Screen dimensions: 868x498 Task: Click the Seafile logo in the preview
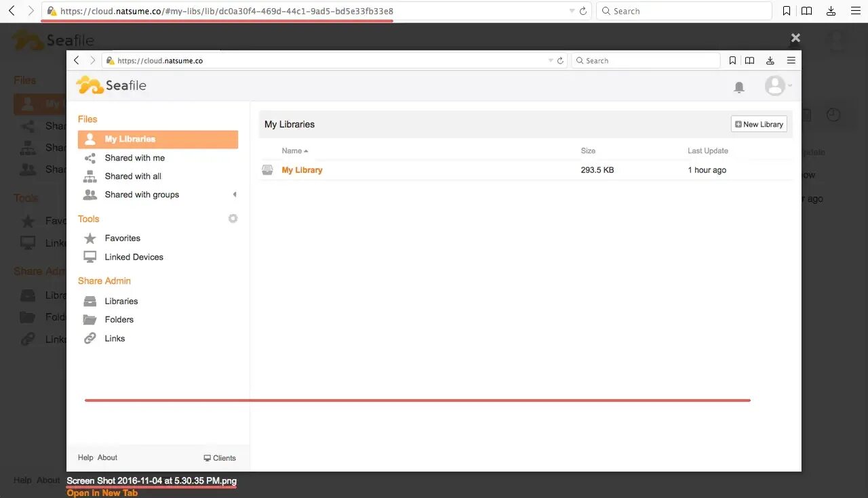pos(111,85)
